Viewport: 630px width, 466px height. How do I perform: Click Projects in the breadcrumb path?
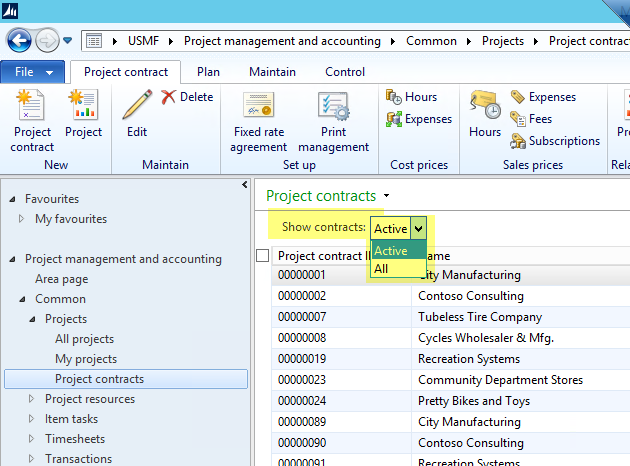[502, 41]
